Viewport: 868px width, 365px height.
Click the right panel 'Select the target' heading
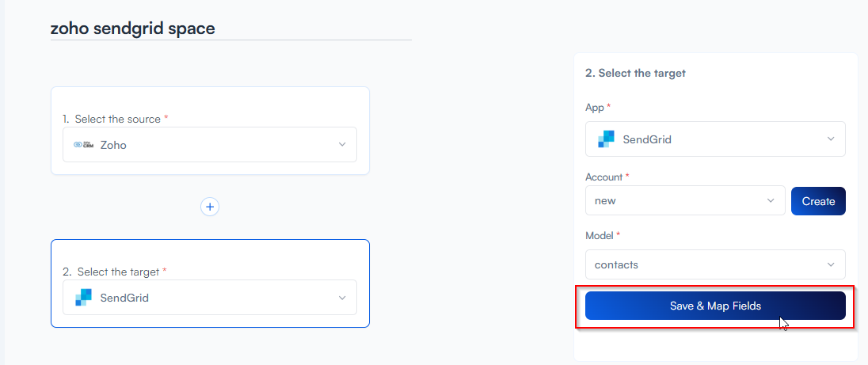[635, 73]
